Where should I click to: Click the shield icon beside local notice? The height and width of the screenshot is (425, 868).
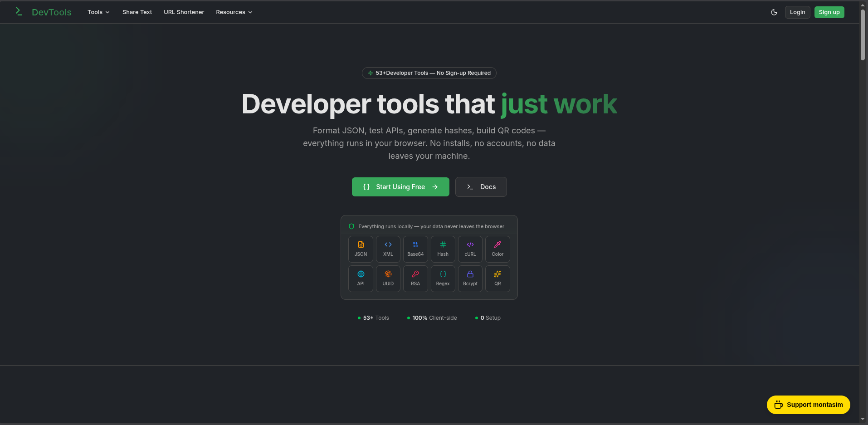point(351,226)
